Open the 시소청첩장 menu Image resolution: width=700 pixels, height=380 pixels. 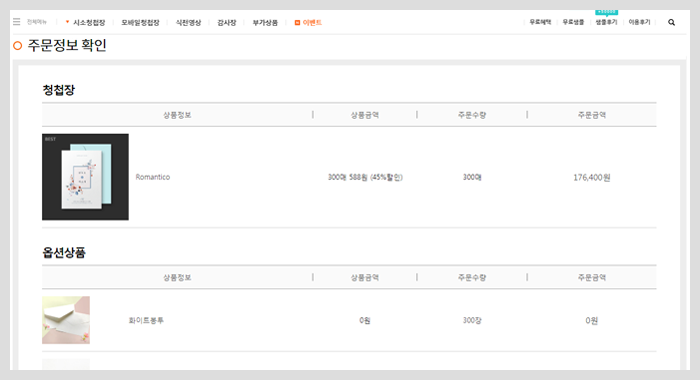point(89,22)
